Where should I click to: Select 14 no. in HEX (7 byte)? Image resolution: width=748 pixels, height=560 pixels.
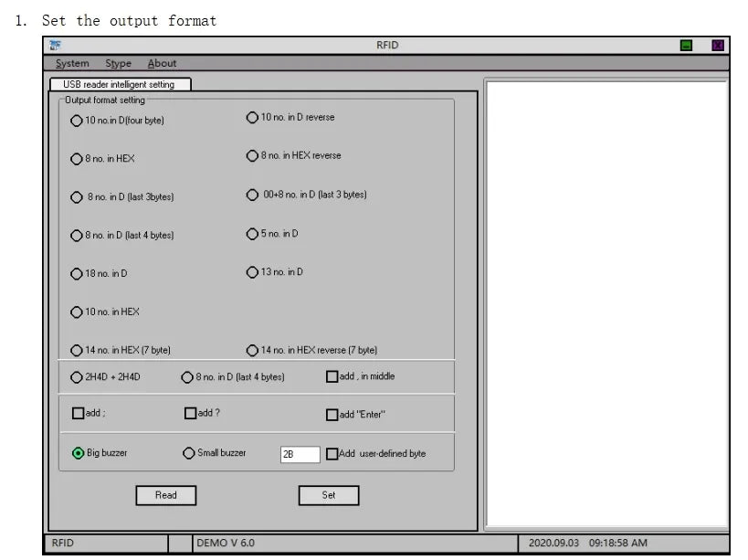click(x=77, y=351)
